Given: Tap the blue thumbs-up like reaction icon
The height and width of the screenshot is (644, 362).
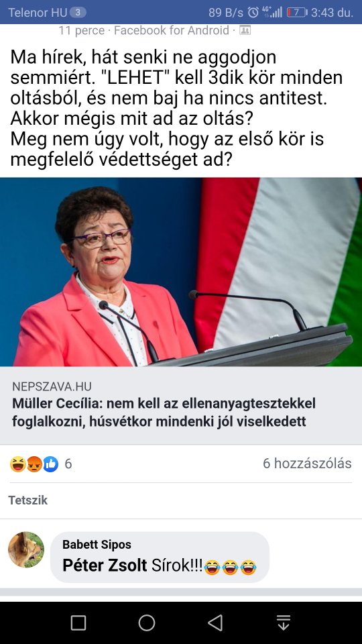Looking at the screenshot, I should (50, 464).
